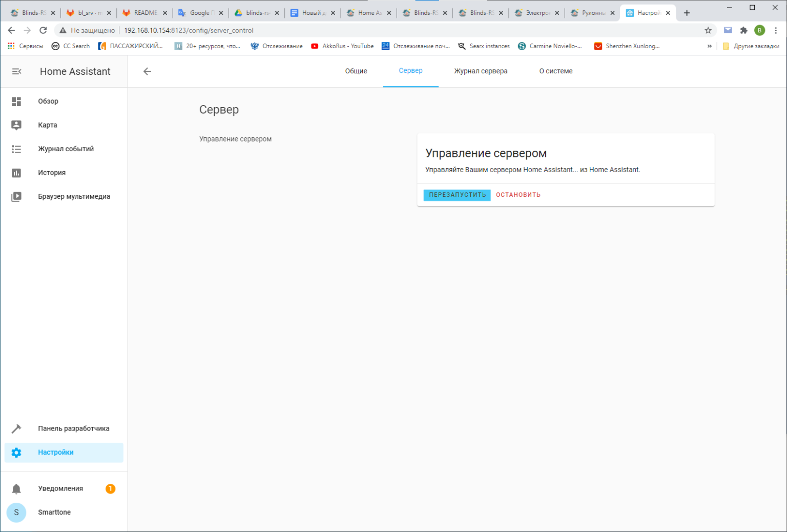Open the Shenzhen Xunlong bookmark
Viewport: 787px width, 532px height.
click(627, 46)
